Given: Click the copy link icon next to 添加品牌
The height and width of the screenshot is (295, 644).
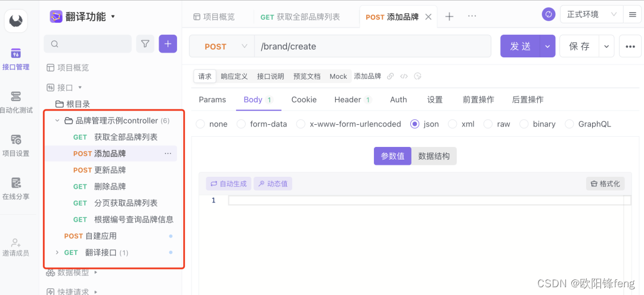Looking at the screenshot, I should tap(391, 76).
